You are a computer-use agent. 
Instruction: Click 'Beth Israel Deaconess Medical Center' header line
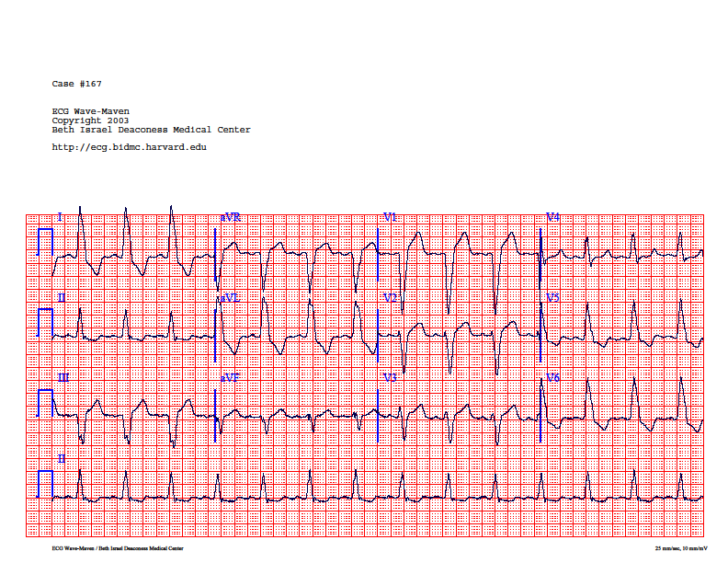(x=151, y=130)
